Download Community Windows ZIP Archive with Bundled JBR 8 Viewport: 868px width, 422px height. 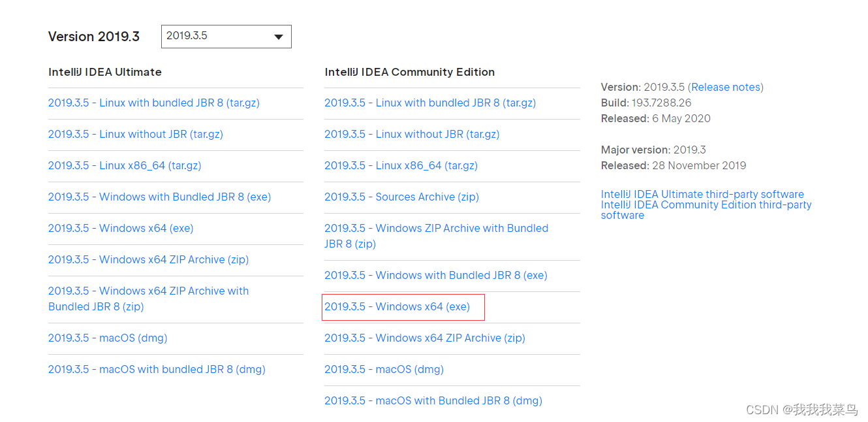[436, 236]
